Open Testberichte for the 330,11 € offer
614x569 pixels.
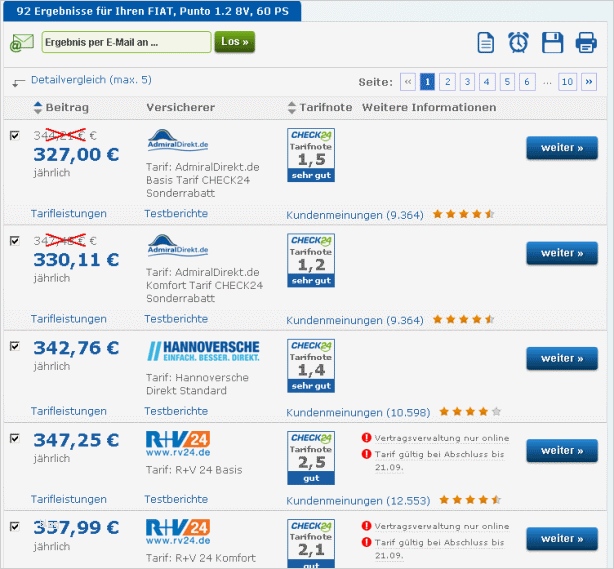coord(176,319)
